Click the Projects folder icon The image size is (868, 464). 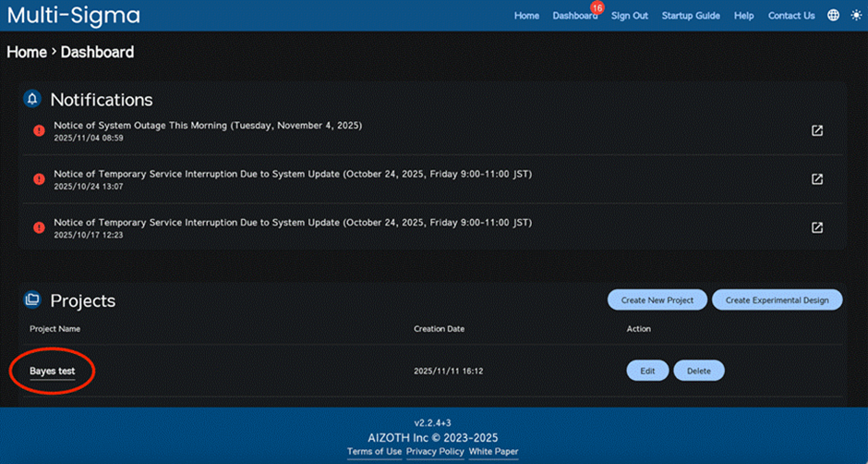tap(32, 299)
